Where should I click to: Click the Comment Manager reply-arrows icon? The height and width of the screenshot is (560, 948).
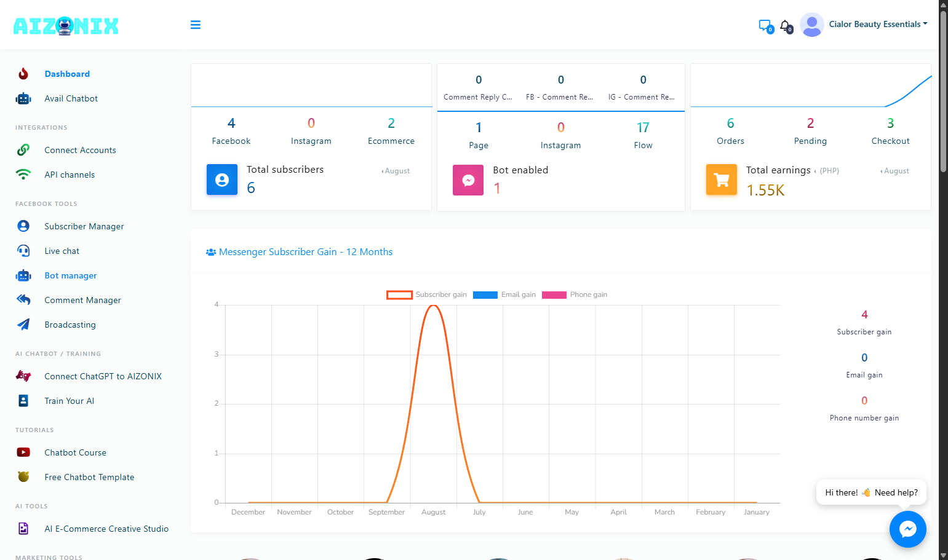[x=23, y=300]
